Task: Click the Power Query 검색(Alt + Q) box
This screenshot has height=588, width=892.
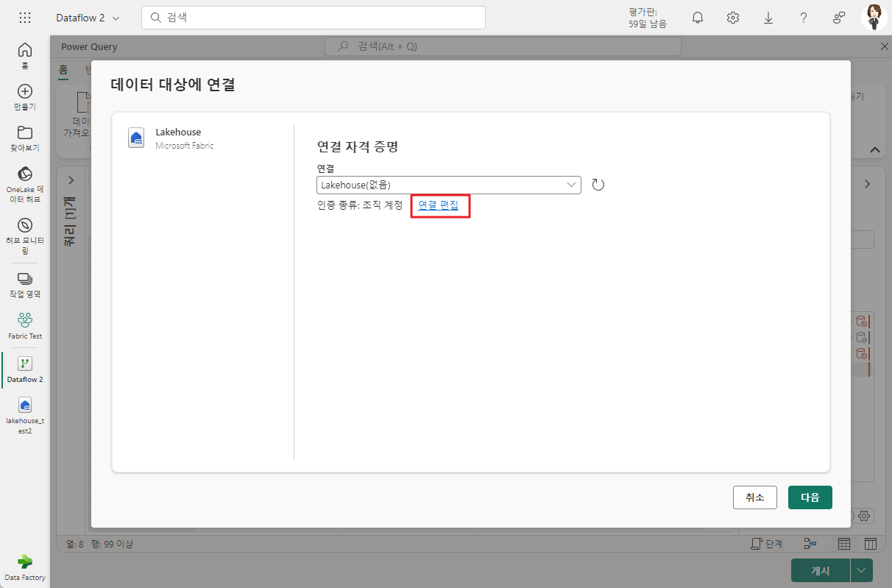Action: coord(503,46)
